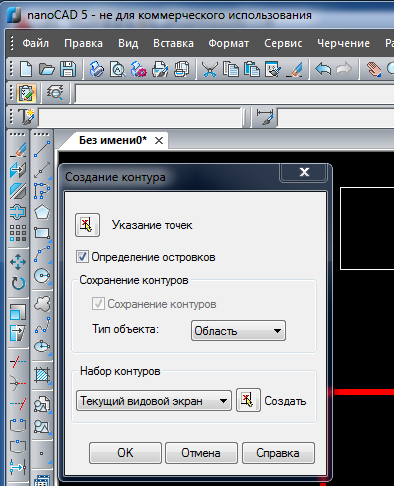Select the Rotate tool

tap(18, 283)
